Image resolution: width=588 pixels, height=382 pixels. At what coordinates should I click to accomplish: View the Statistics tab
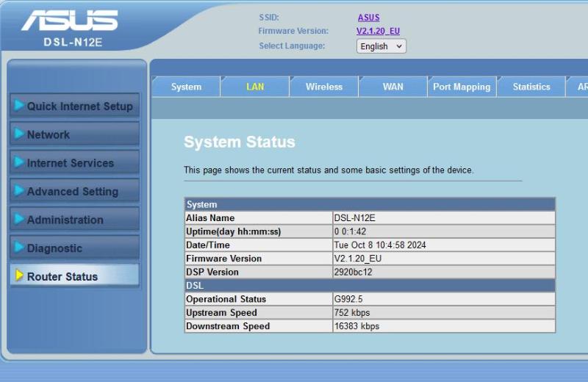pyautogui.click(x=531, y=87)
